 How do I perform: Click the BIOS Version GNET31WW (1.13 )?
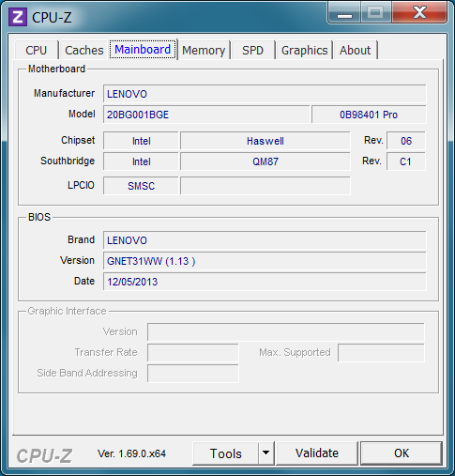pyautogui.click(x=265, y=261)
